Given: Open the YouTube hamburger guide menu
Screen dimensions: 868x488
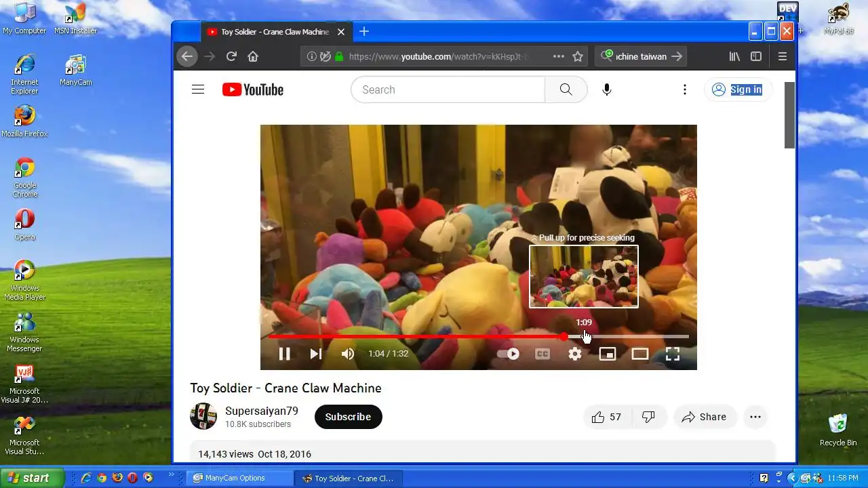Looking at the screenshot, I should coord(198,89).
